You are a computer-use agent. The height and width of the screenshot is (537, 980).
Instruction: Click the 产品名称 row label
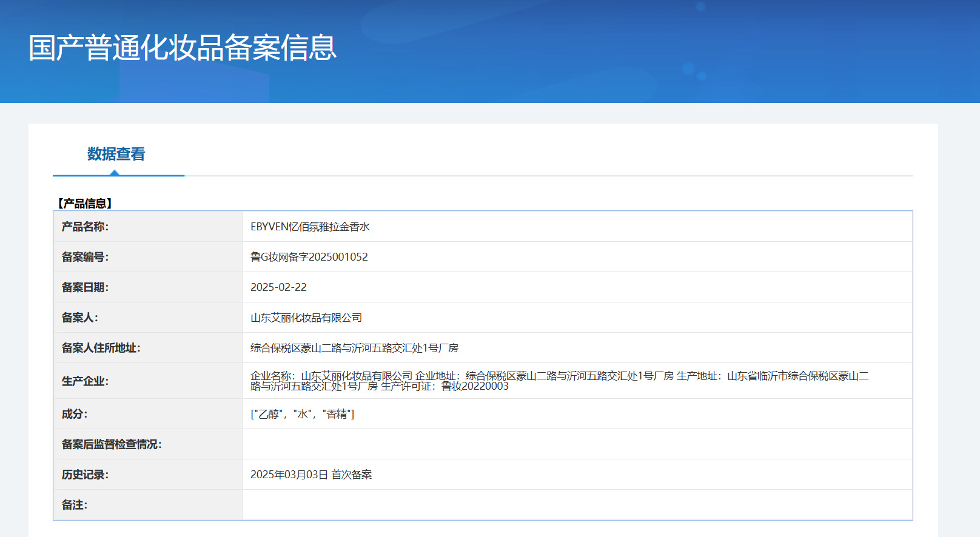click(85, 227)
